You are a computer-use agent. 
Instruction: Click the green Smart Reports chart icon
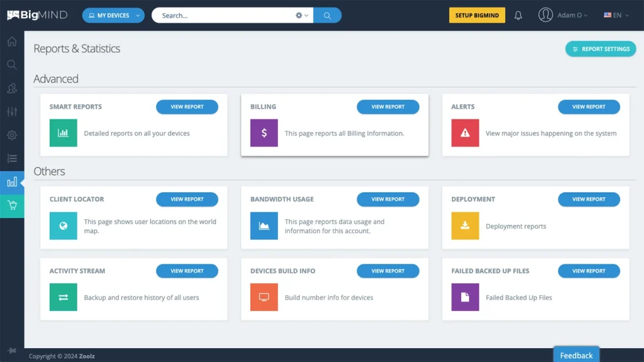coord(64,133)
